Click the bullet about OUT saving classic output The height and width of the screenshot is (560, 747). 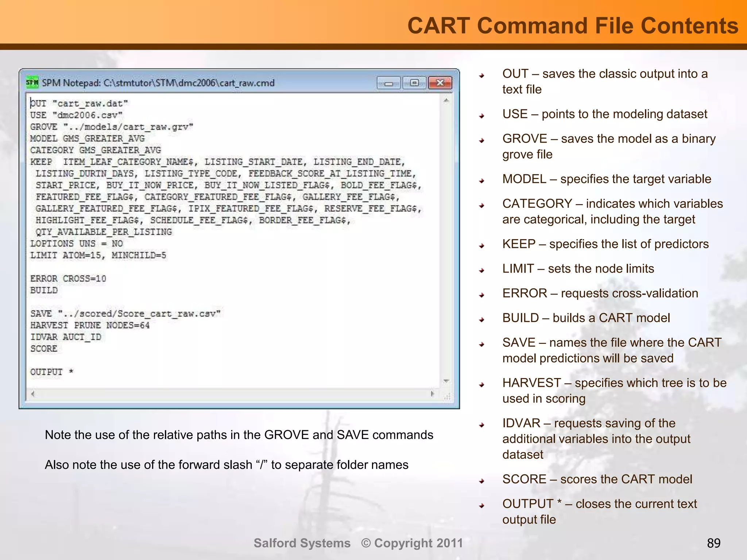click(x=605, y=81)
